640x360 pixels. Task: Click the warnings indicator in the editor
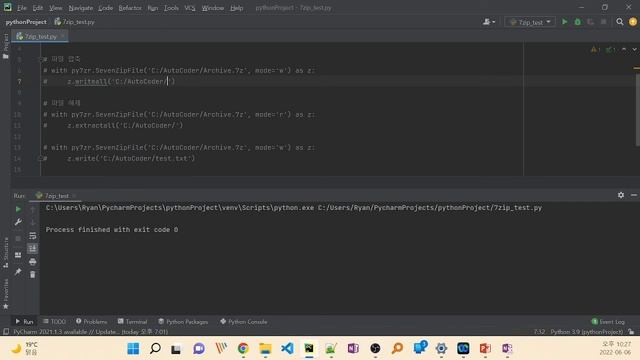pyautogui.click(x=595, y=49)
